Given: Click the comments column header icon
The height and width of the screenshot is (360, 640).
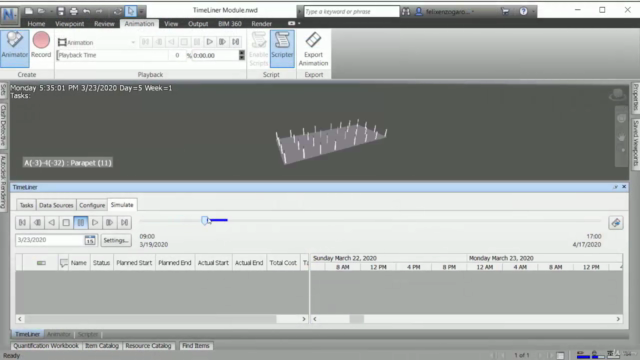Looking at the screenshot, I should [x=64, y=263].
